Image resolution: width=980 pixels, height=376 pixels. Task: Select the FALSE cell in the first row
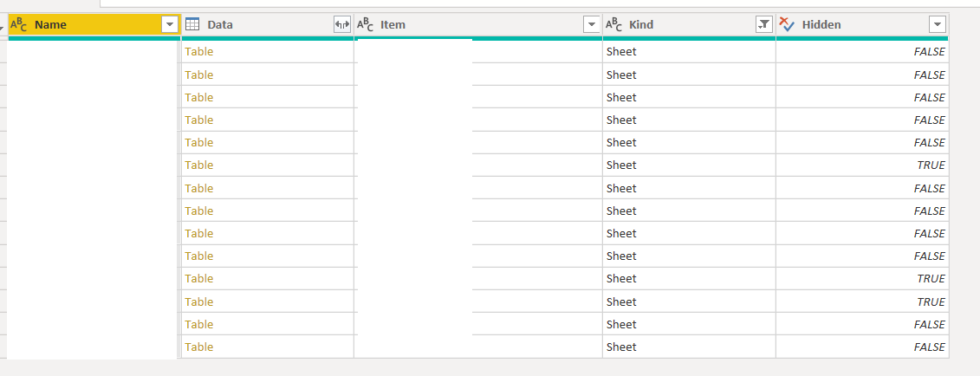862,52
